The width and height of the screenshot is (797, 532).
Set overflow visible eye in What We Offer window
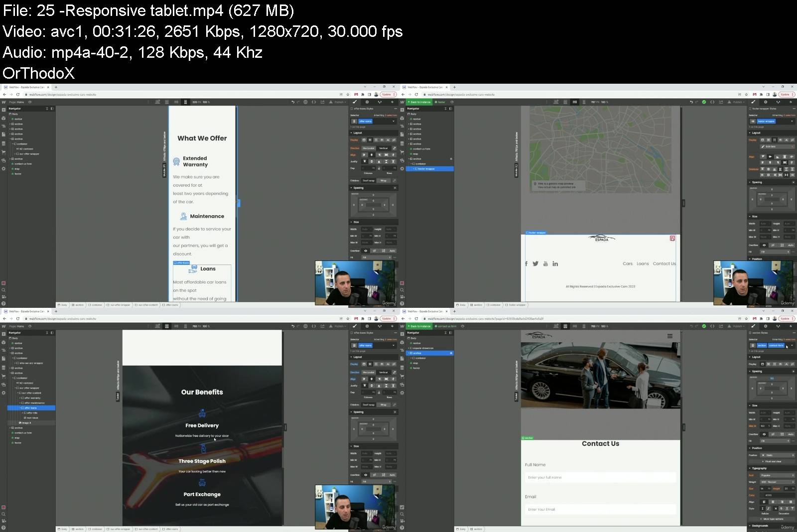click(x=366, y=251)
